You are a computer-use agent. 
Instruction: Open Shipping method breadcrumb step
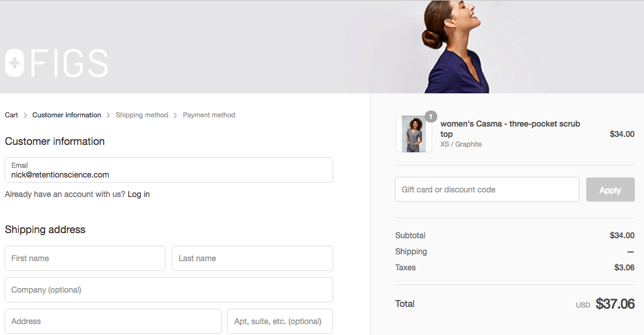pyautogui.click(x=142, y=115)
